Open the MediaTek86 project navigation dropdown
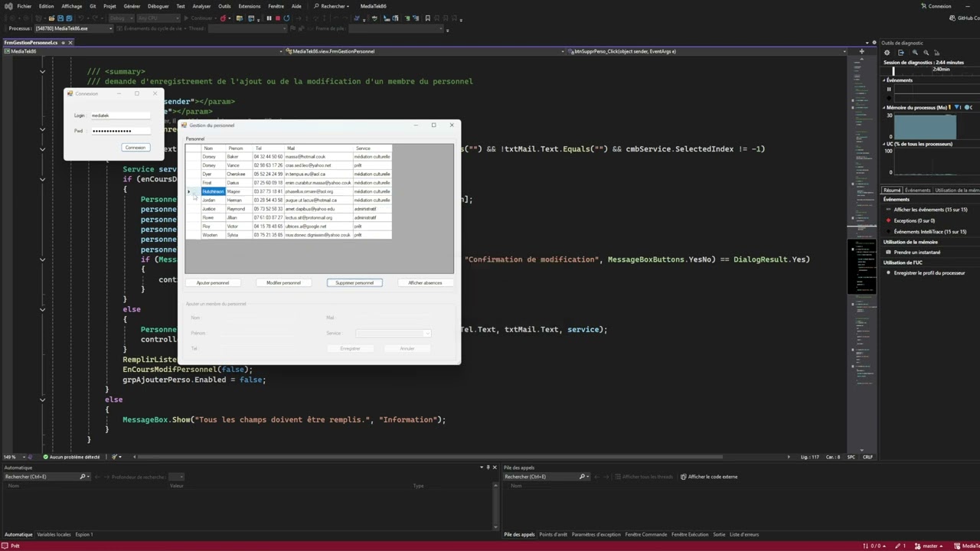Image resolution: width=980 pixels, height=551 pixels. (144, 51)
